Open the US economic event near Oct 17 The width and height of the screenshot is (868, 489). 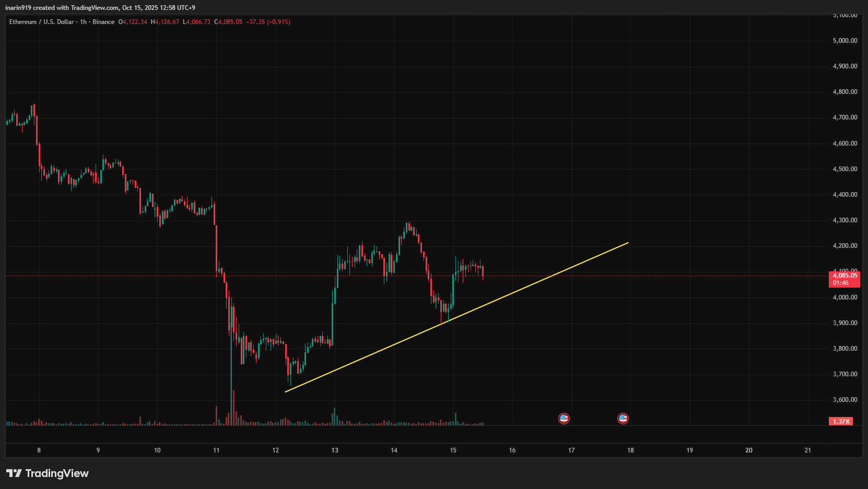pyautogui.click(x=564, y=419)
